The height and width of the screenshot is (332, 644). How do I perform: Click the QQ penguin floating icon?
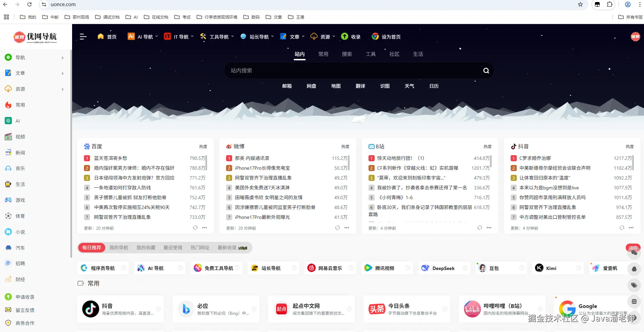(x=634, y=268)
